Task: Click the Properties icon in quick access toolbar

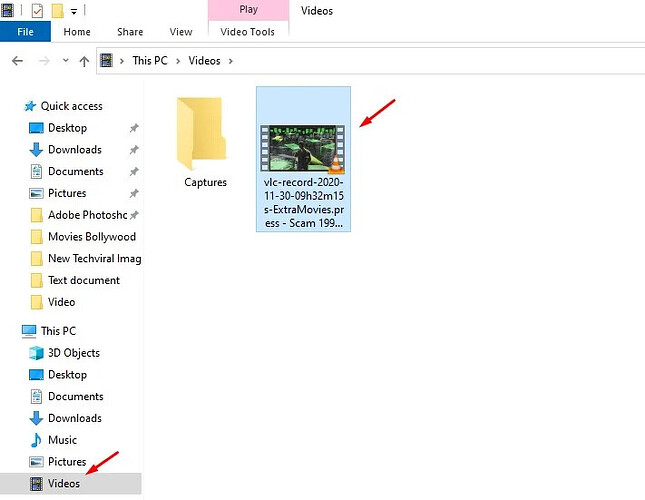Action: [x=37, y=11]
